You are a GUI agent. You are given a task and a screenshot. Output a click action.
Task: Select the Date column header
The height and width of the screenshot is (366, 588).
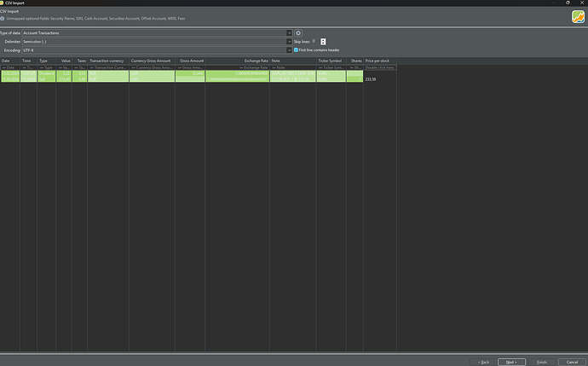coord(9,61)
